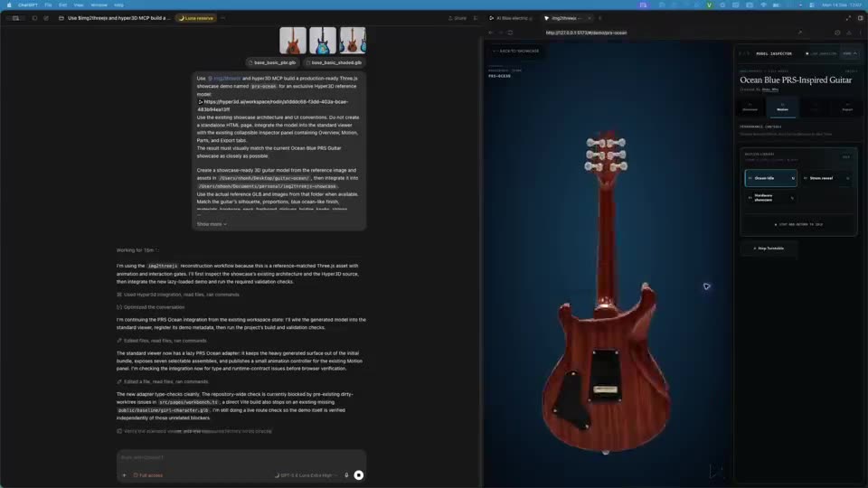Switch to the Overview inspector tab
The image size is (868, 488).
pyautogui.click(x=750, y=108)
